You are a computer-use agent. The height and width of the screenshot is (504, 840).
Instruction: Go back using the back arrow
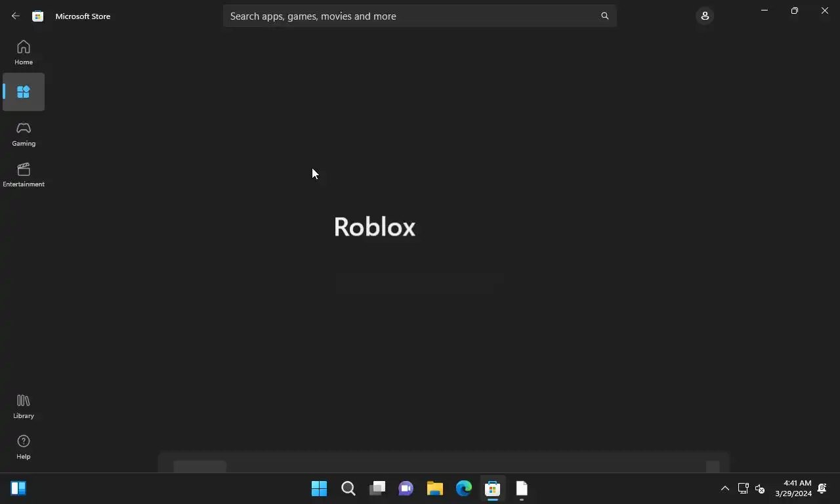(16, 16)
